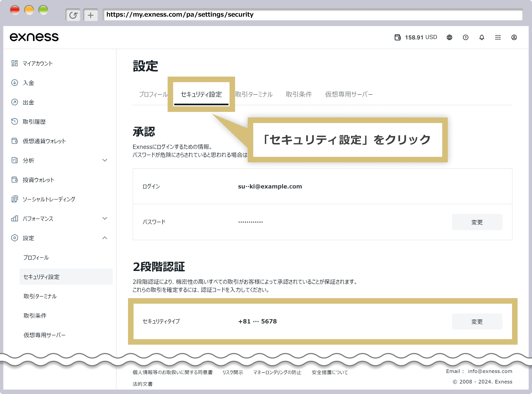Click the masked password dots

[250, 222]
